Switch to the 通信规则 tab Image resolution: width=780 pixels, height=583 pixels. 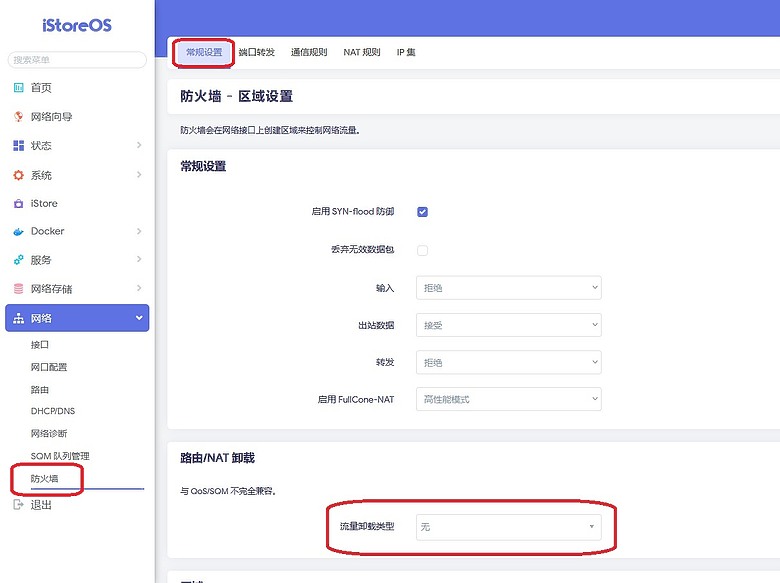pyautogui.click(x=309, y=52)
